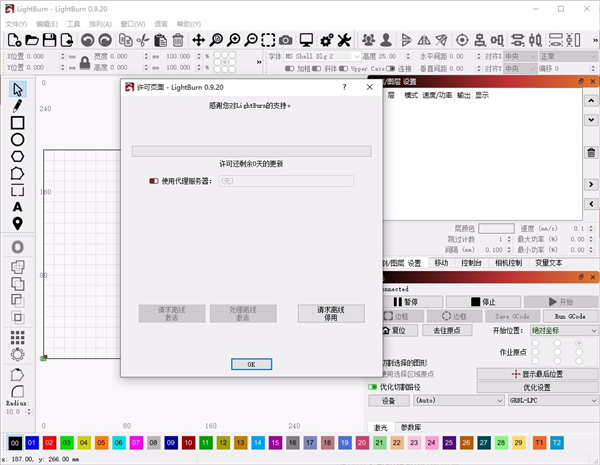Viewport: 600px width, 465px height.
Task: Expand the GRBL-LPC device dropdown
Action: (x=552, y=400)
